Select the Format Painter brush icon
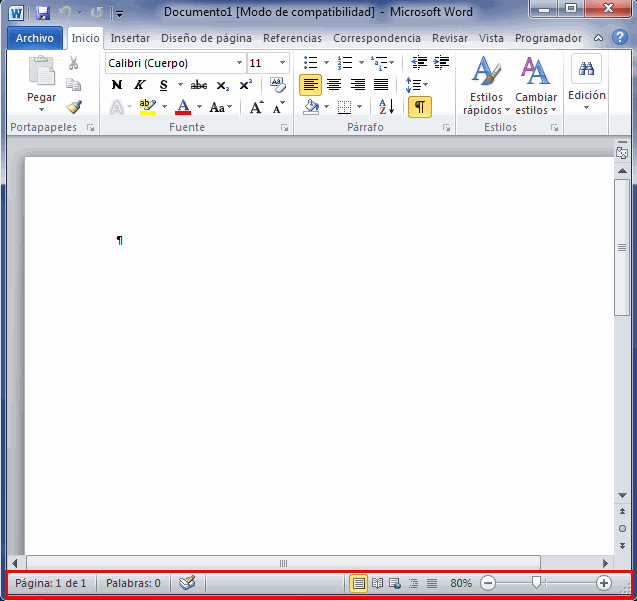Image resolution: width=637 pixels, height=601 pixels. pos(74,107)
